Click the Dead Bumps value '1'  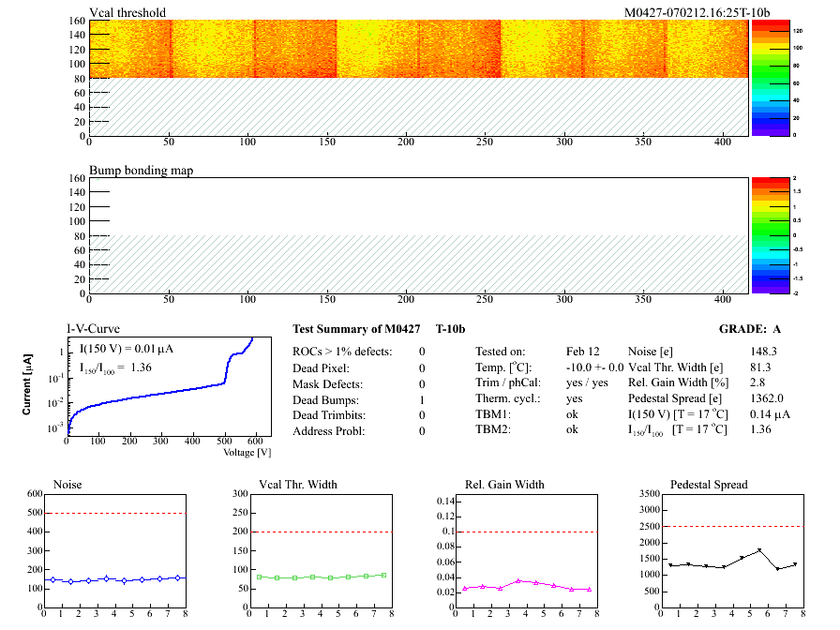coord(422,400)
